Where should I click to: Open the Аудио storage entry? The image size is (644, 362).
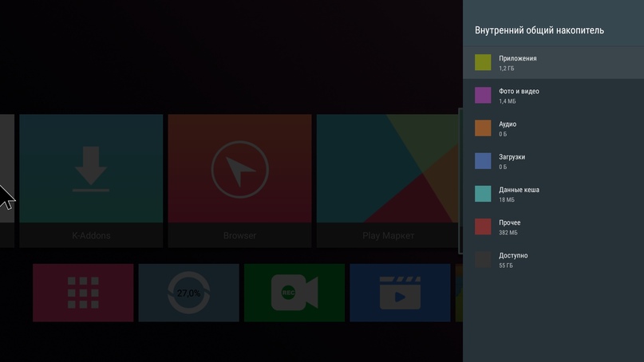(x=553, y=128)
